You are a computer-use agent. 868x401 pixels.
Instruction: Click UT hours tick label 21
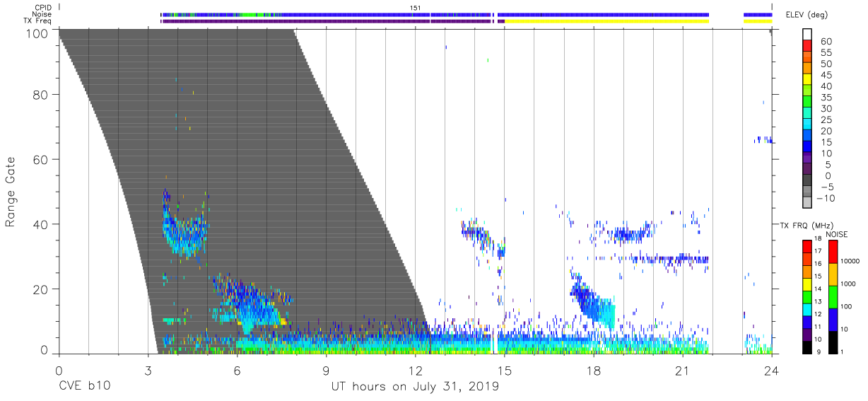683,371
